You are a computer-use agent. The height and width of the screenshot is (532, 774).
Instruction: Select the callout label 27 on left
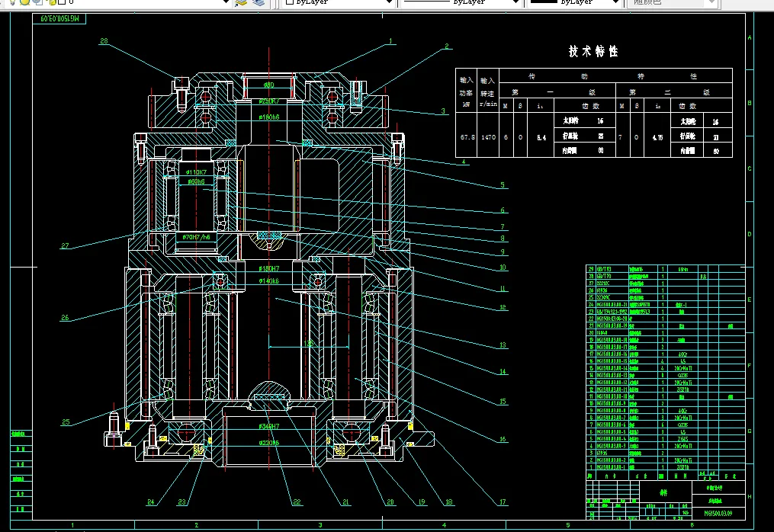tap(65, 246)
